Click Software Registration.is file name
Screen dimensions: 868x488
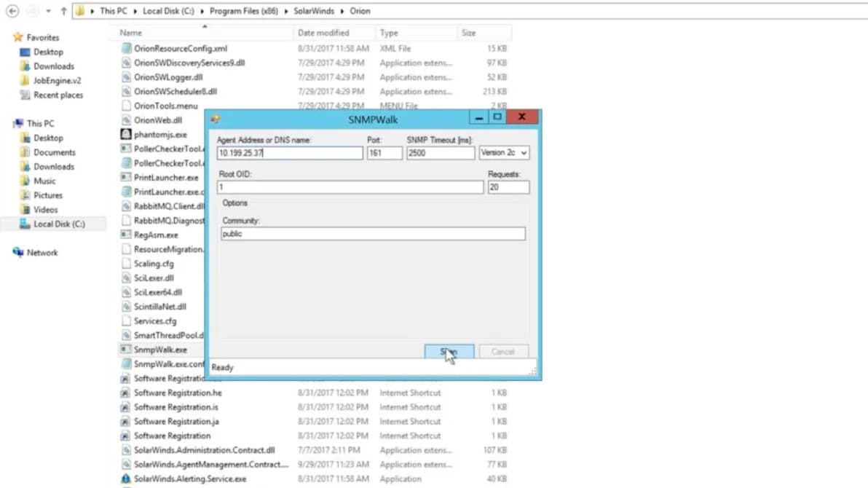(176, 407)
